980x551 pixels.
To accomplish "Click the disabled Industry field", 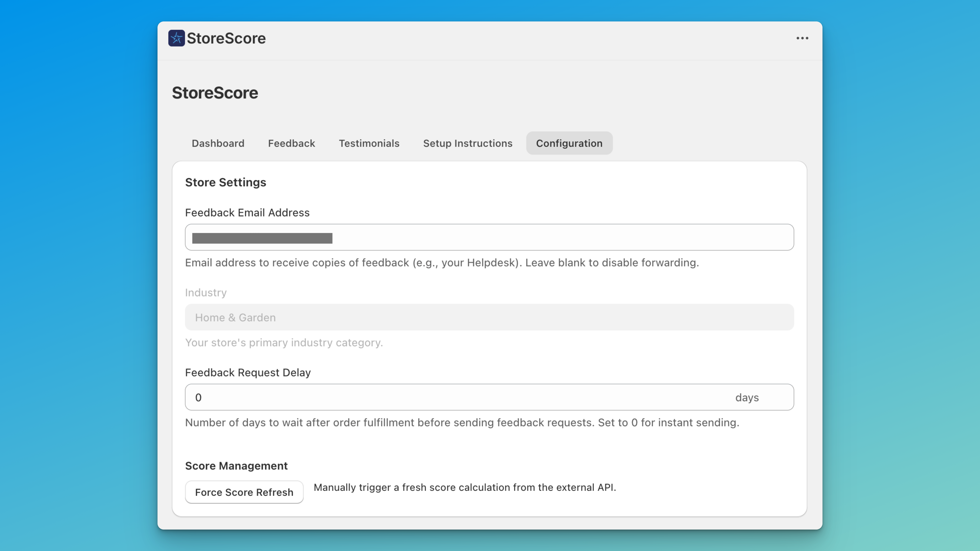I will (489, 317).
